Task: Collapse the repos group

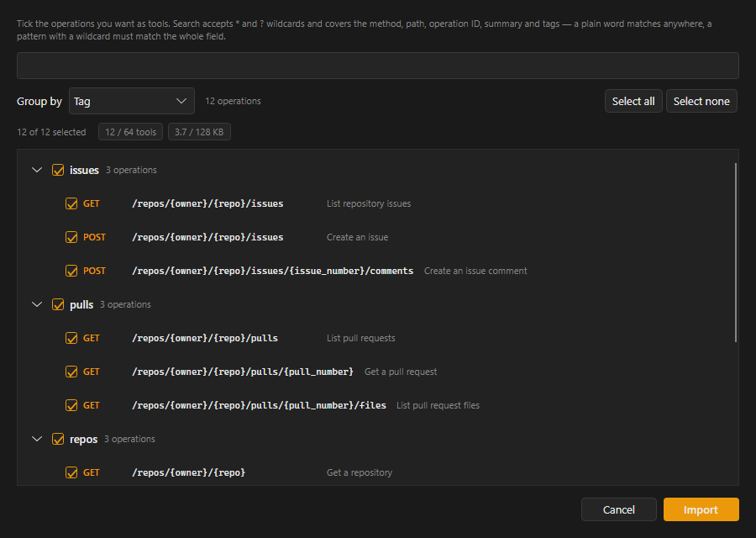Action: click(x=37, y=439)
